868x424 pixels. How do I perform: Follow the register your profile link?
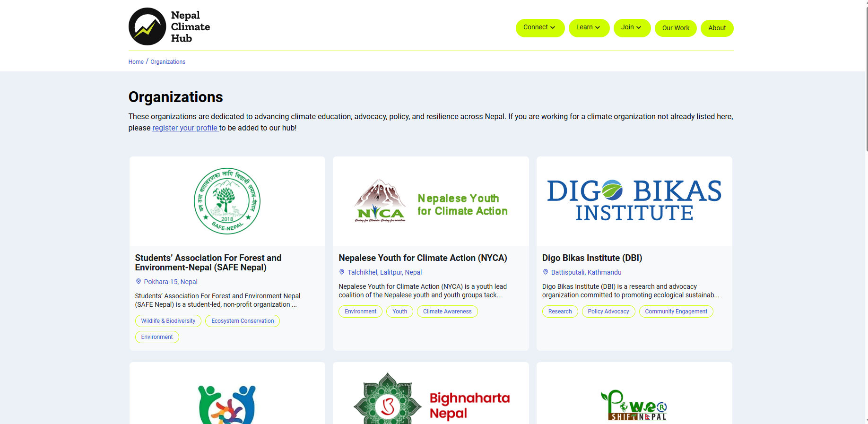[185, 128]
